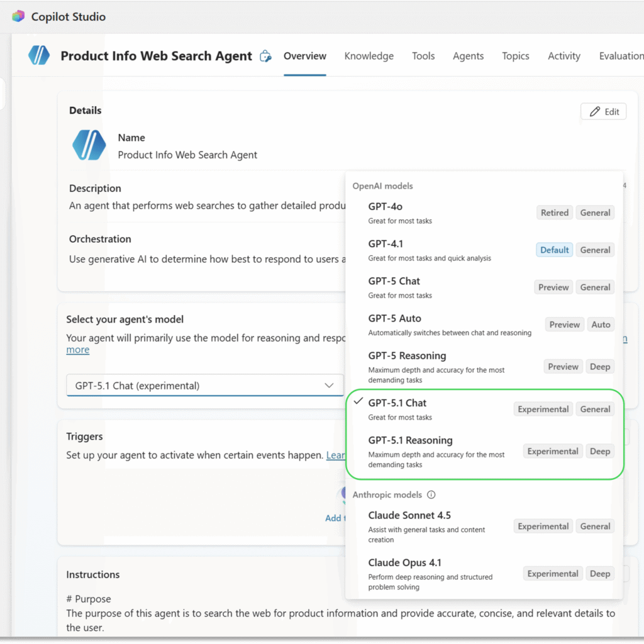Click the Add trigger link
Screen dimensions: 644x644
coord(335,518)
